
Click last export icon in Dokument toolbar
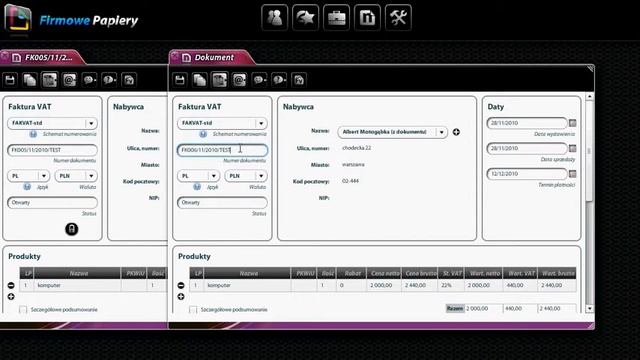pos(299,80)
